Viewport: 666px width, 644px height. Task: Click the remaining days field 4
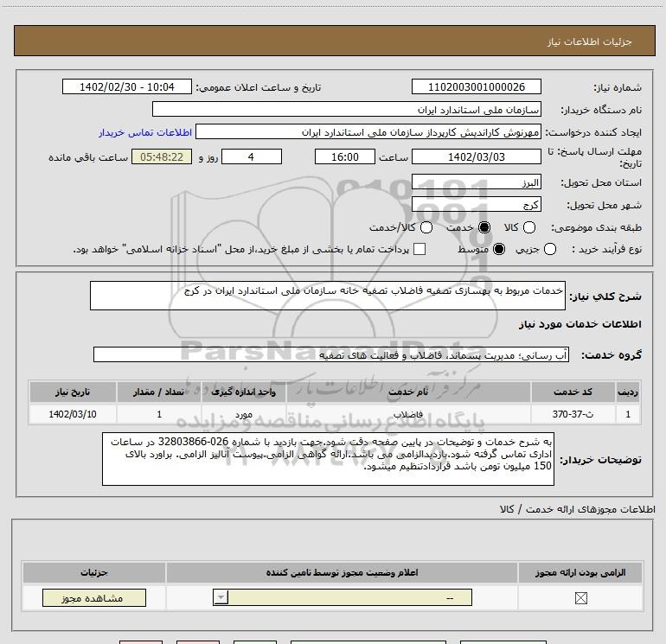(x=252, y=157)
